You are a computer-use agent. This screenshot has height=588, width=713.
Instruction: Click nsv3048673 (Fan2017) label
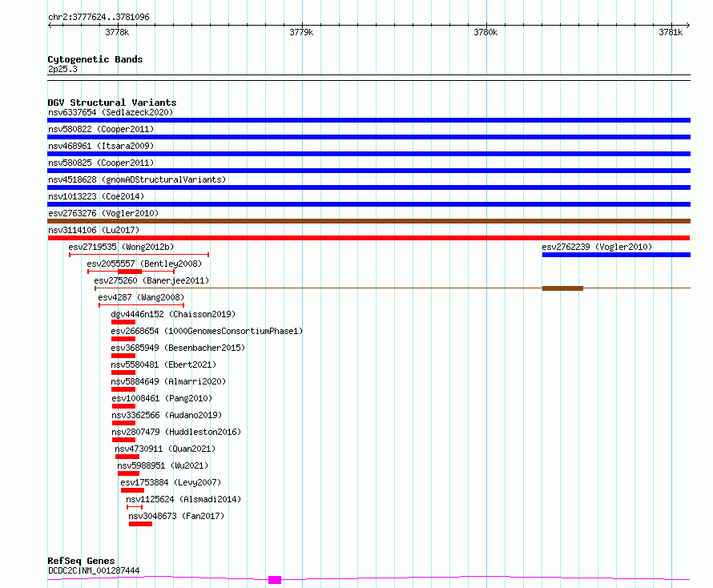coord(176,516)
